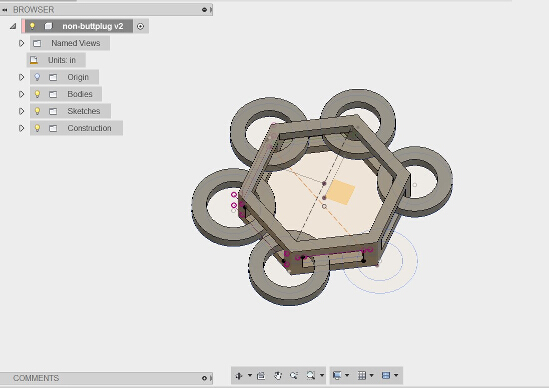Click the Zoom Window magnifier icon

pyautogui.click(x=311, y=376)
